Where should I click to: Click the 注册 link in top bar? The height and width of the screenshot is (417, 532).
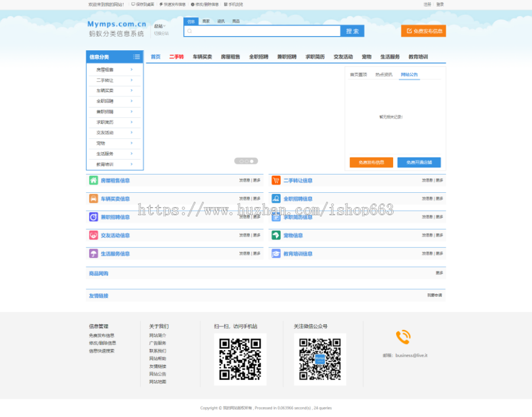pos(427,4)
